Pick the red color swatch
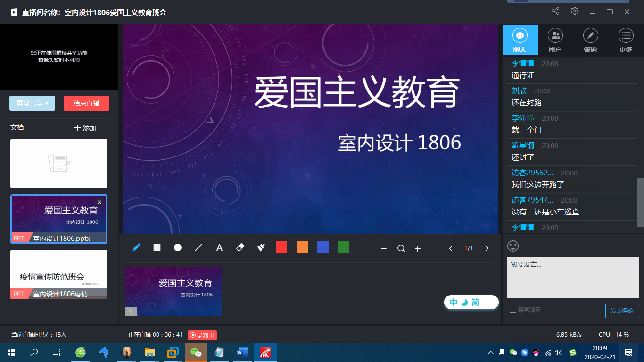Viewport: 644px width, 362px height. tap(281, 247)
